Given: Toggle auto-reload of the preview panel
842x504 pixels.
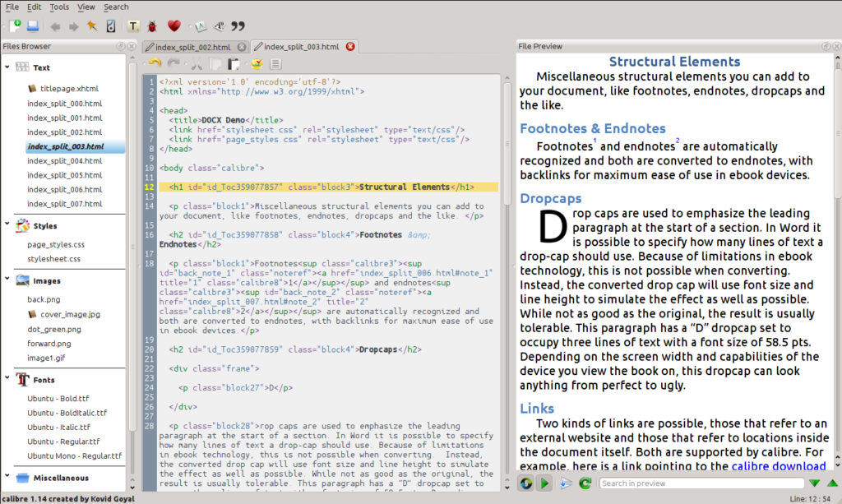Looking at the screenshot, I should point(525,483).
